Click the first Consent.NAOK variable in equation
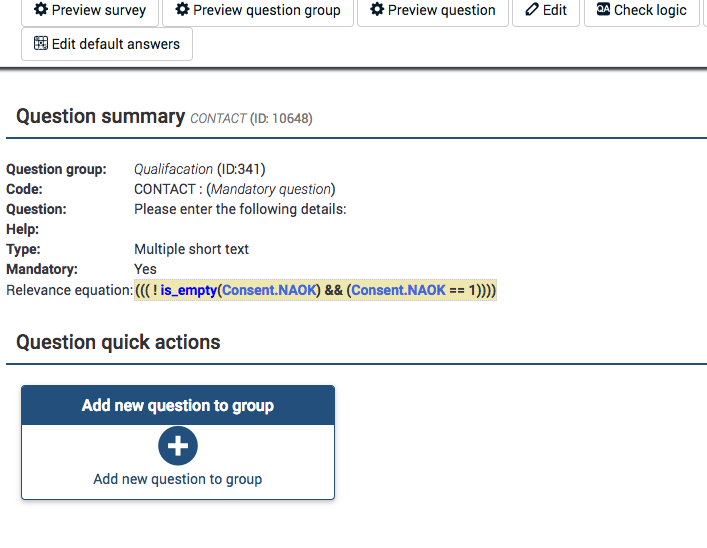The height and width of the screenshot is (548, 707). [270, 290]
